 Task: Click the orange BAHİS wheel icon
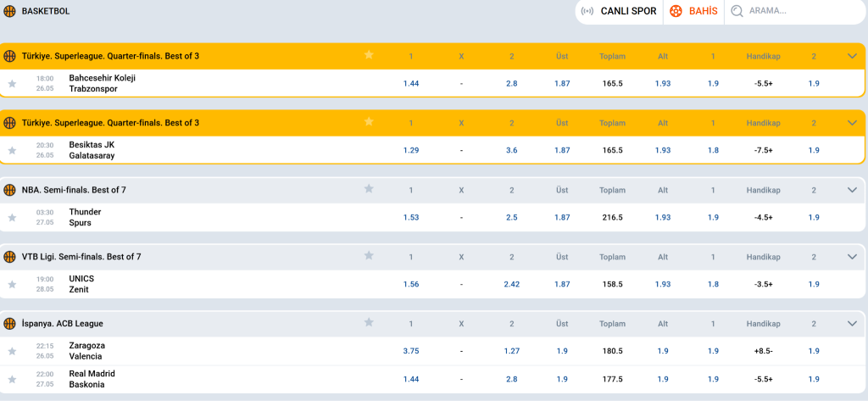pos(676,11)
